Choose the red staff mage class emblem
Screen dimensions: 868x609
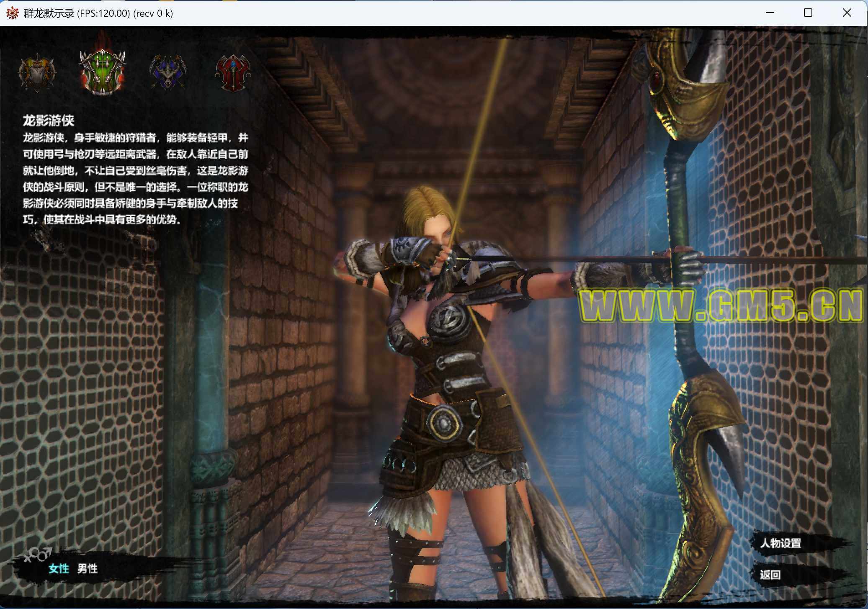[x=233, y=72]
